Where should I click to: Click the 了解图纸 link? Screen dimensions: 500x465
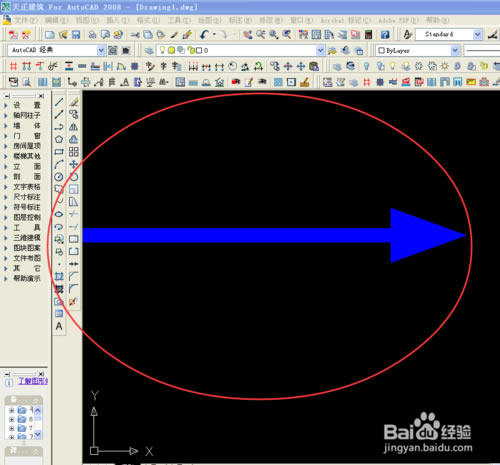[33, 381]
